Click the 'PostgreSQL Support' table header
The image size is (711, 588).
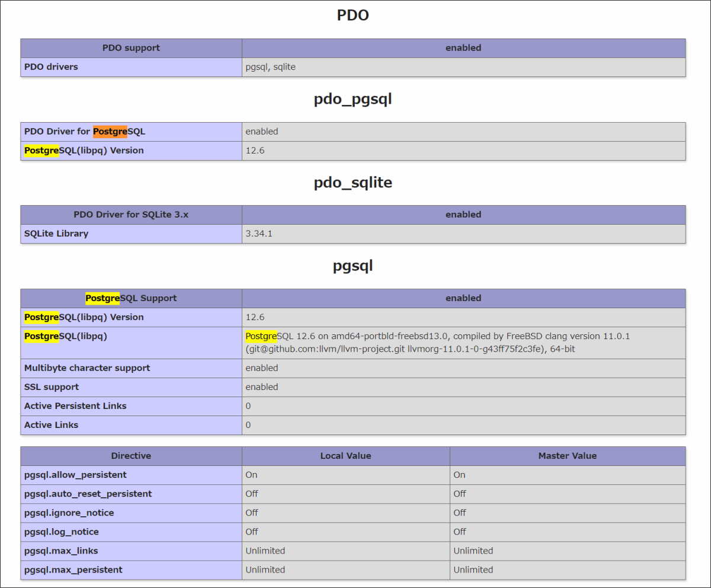[x=131, y=298]
